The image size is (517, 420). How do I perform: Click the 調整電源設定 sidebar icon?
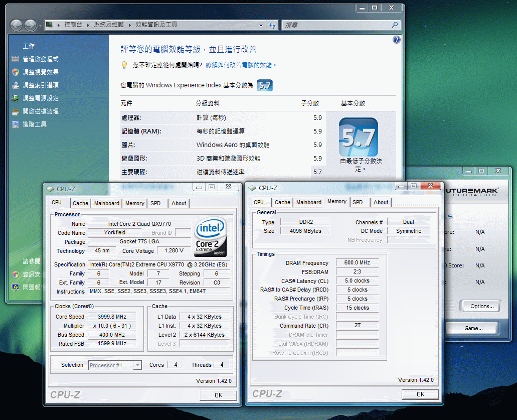click(x=16, y=98)
